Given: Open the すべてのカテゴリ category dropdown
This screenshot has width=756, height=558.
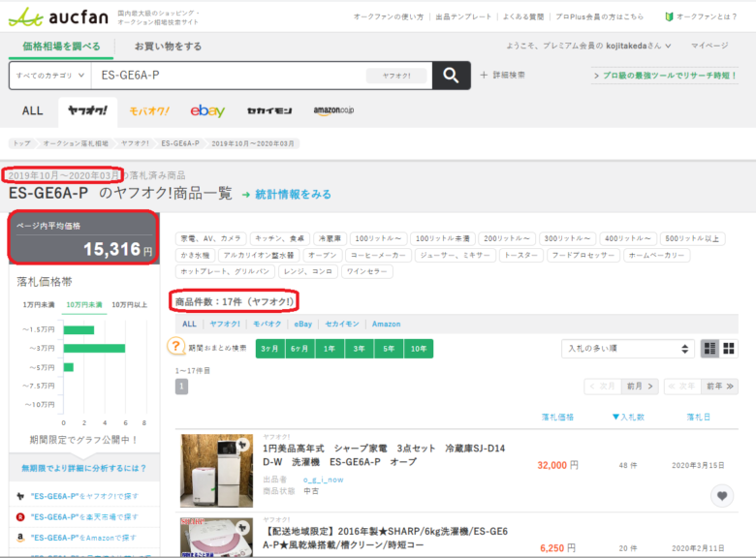Looking at the screenshot, I should tap(50, 76).
